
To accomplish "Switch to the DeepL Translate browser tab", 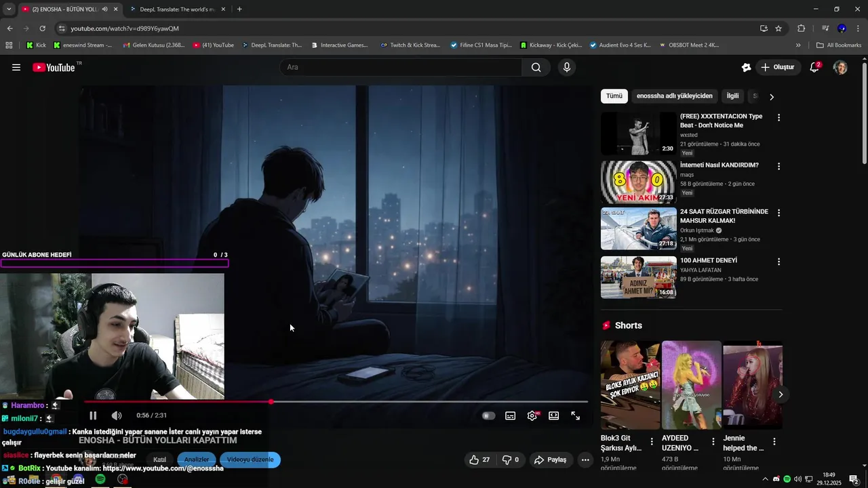I will (x=177, y=9).
